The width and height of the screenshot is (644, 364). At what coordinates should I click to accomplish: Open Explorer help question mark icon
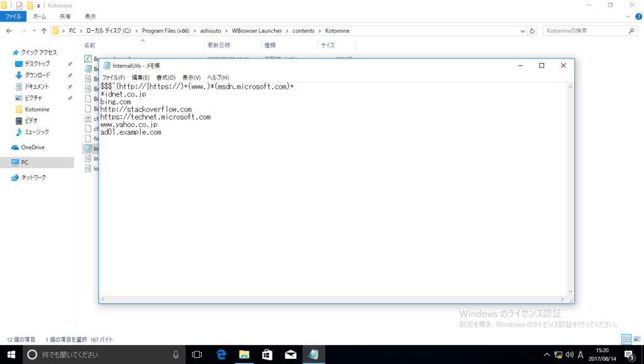coord(639,17)
